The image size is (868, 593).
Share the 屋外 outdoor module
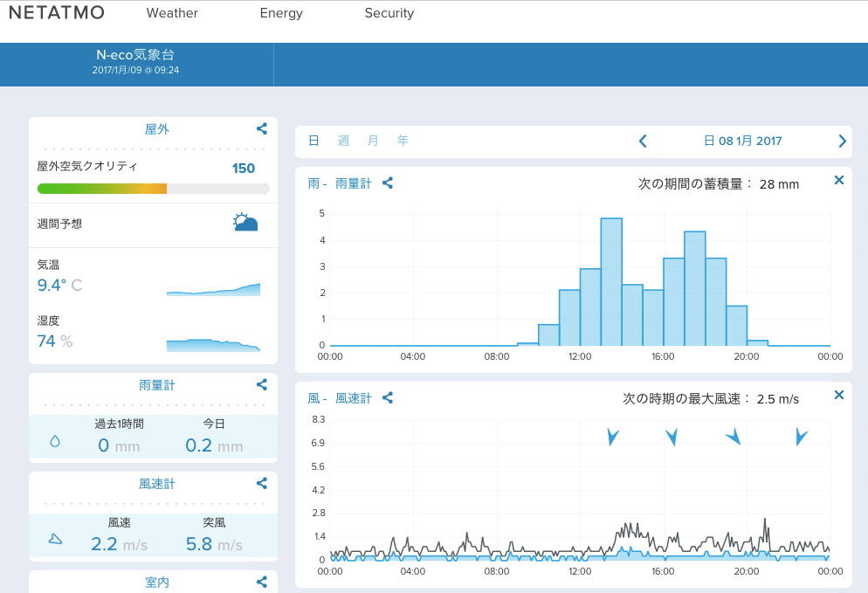click(262, 128)
